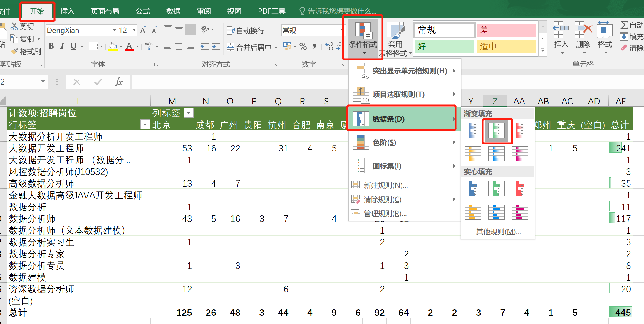Click the percent style icon
This screenshot has width=644, height=324.
pyautogui.click(x=303, y=46)
